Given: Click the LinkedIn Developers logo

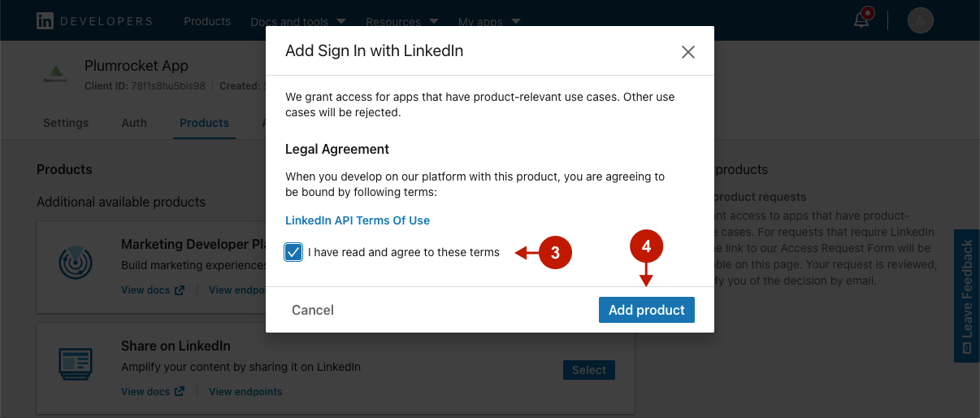Looking at the screenshot, I should click(x=94, y=21).
